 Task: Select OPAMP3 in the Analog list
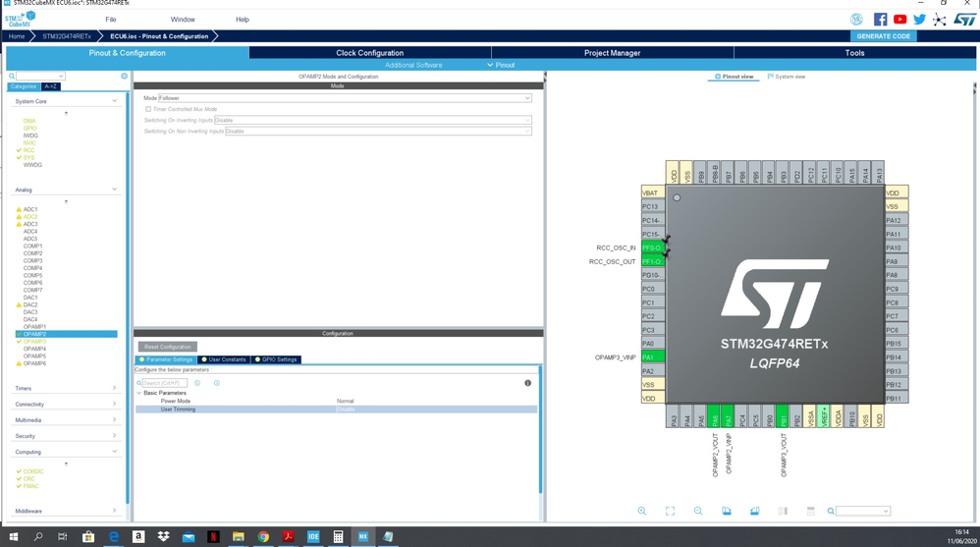35,342
